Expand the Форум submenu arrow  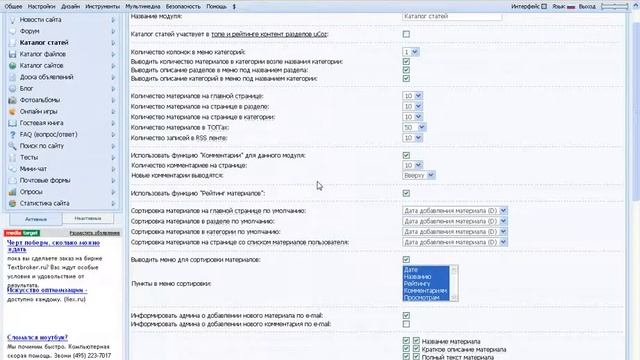[113, 31]
